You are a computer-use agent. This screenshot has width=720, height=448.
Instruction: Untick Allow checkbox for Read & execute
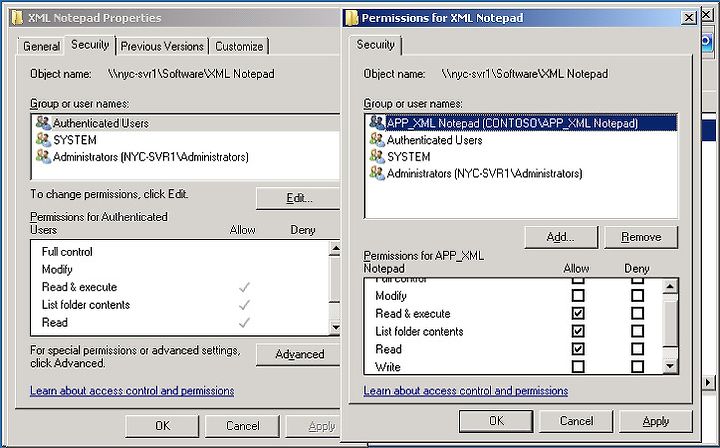[x=578, y=313]
